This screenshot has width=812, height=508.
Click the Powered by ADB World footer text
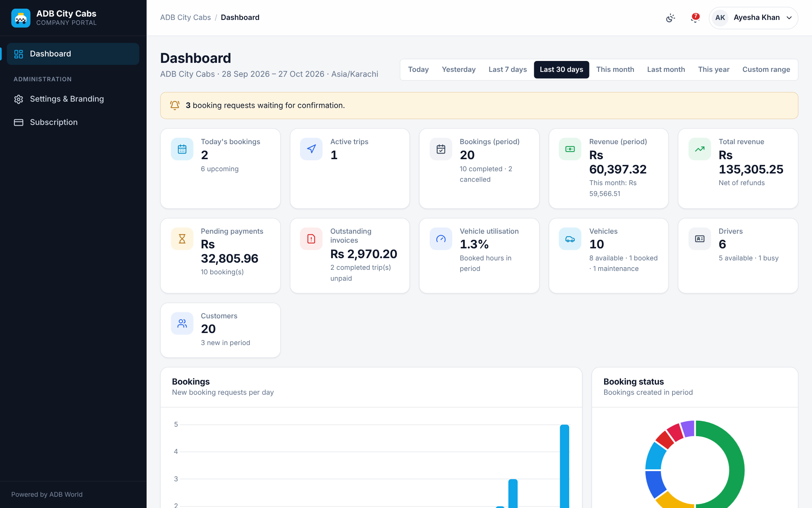(x=47, y=494)
